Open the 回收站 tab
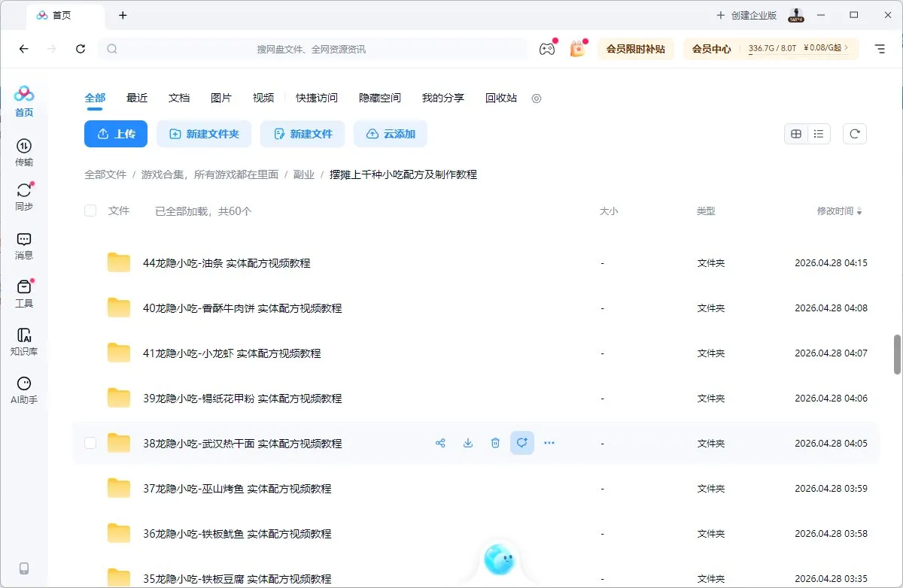 pyautogui.click(x=500, y=98)
